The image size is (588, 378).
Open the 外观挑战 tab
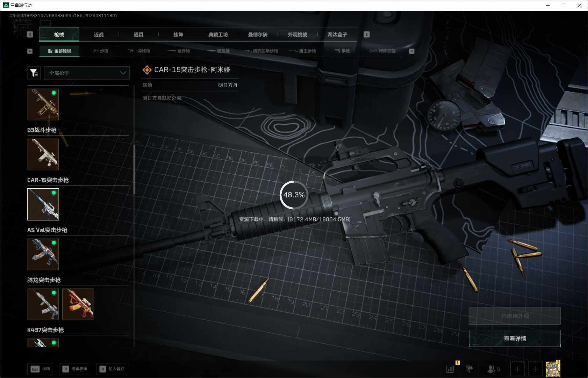297,35
